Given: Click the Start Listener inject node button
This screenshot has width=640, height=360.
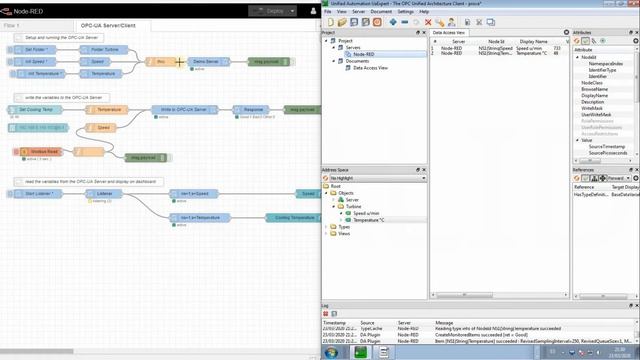Looking at the screenshot, I should tap(10, 194).
